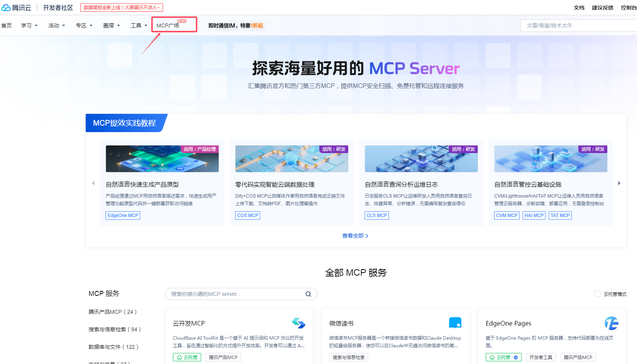Click the 零代码实现智能云端数据处理 title text
The image size is (637, 364).
point(275,185)
